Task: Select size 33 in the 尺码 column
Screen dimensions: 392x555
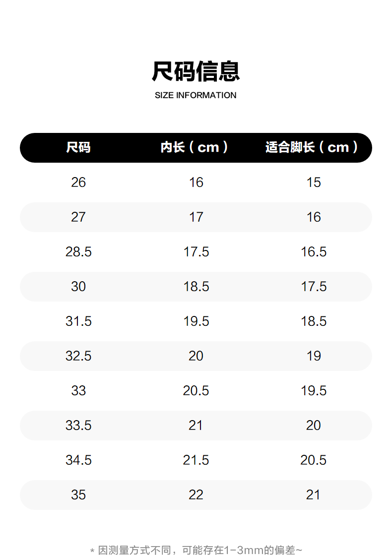Action: coord(78,391)
